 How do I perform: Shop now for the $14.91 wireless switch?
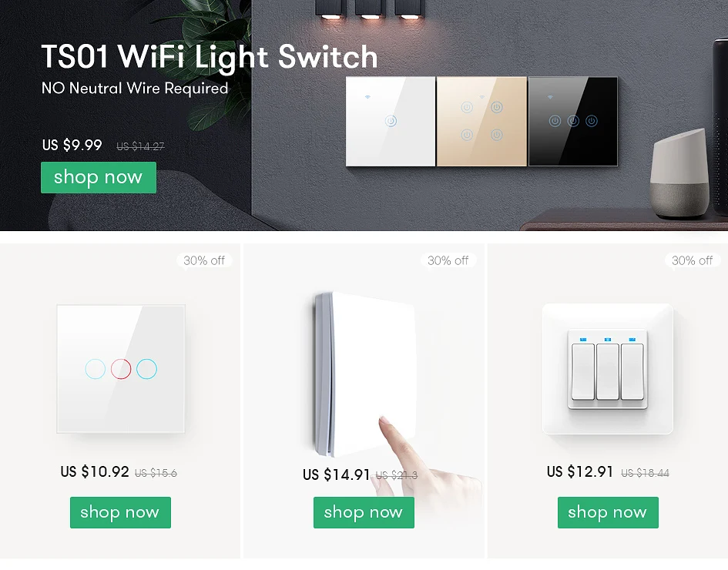364,512
